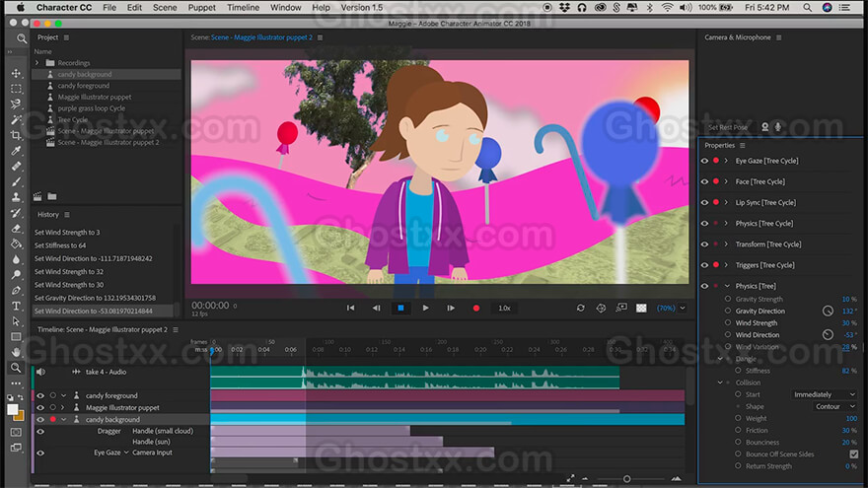
Task: Open the Shape Contour dropdown
Action: point(835,406)
